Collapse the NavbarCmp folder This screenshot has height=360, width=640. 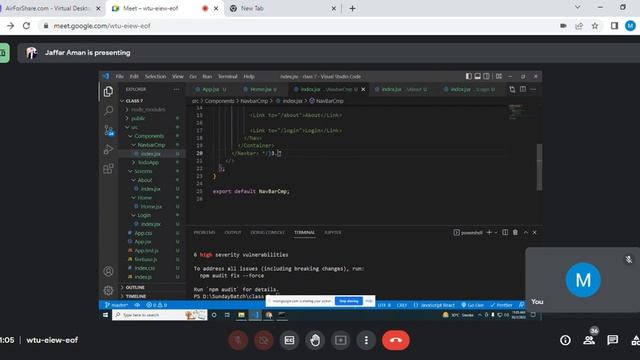tap(151, 145)
